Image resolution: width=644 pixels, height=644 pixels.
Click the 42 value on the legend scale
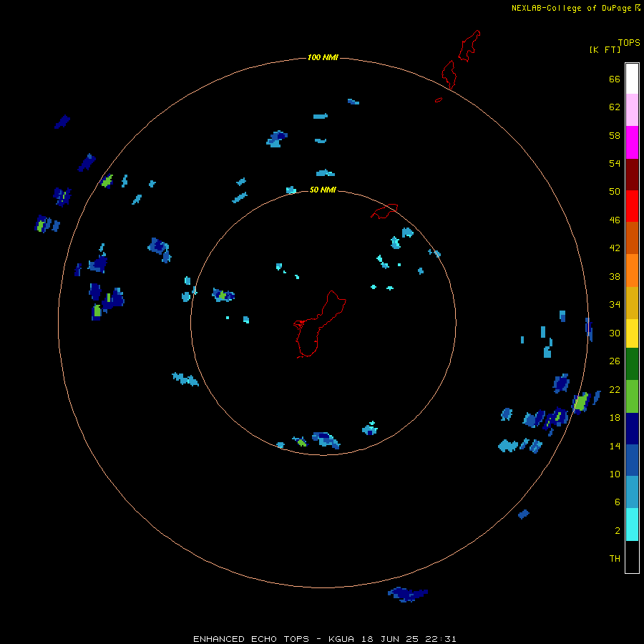(615, 248)
